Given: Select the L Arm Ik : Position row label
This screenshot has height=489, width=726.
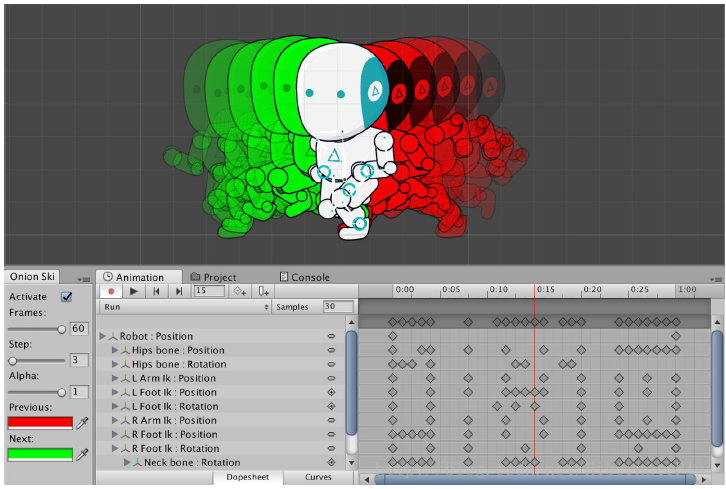Looking at the screenshot, I should pyautogui.click(x=174, y=378).
